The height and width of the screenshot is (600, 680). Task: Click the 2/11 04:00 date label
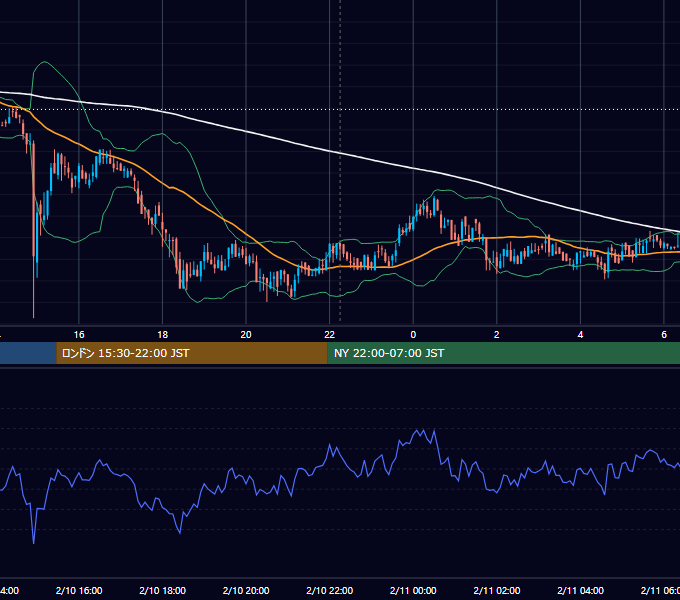tap(580, 590)
